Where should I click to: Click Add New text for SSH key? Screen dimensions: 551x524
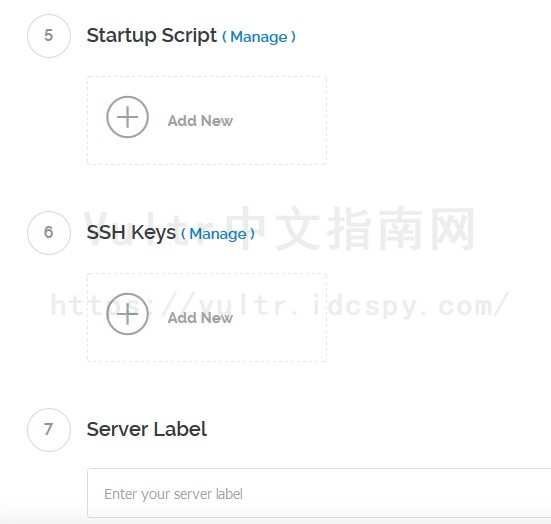[x=200, y=318]
